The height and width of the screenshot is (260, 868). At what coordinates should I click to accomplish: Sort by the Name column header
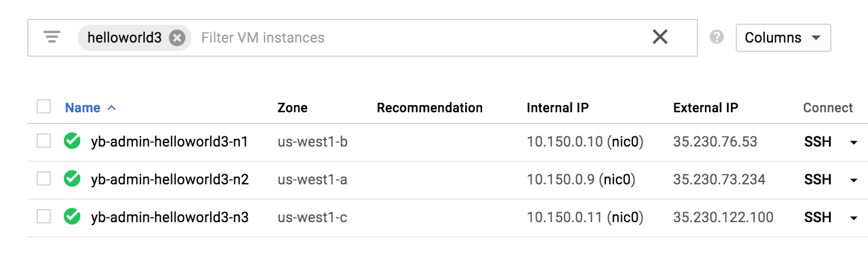(83, 108)
